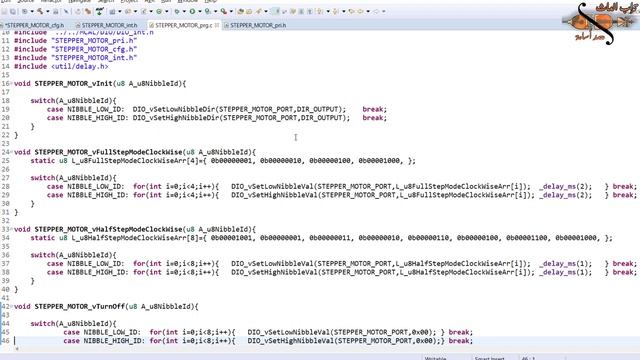640x360 pixels.
Task: Click the Next Annotation icon
Action: click(320, 11)
